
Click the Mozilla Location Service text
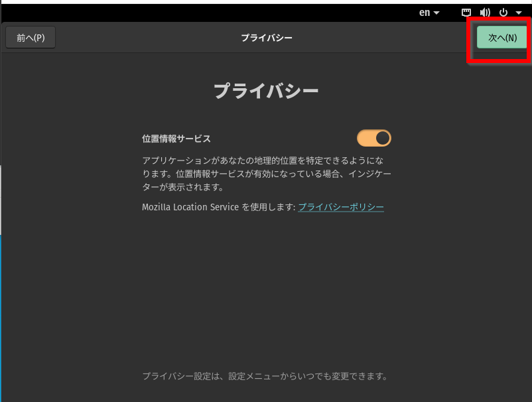(x=190, y=207)
